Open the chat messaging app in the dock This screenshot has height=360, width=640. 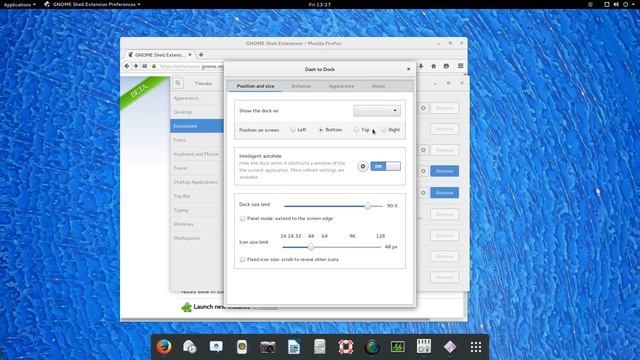216,347
